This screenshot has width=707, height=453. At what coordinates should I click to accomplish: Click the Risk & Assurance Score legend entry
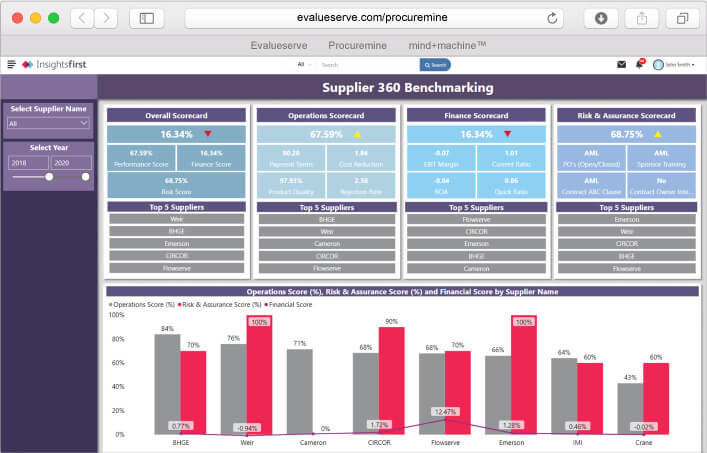coord(220,305)
